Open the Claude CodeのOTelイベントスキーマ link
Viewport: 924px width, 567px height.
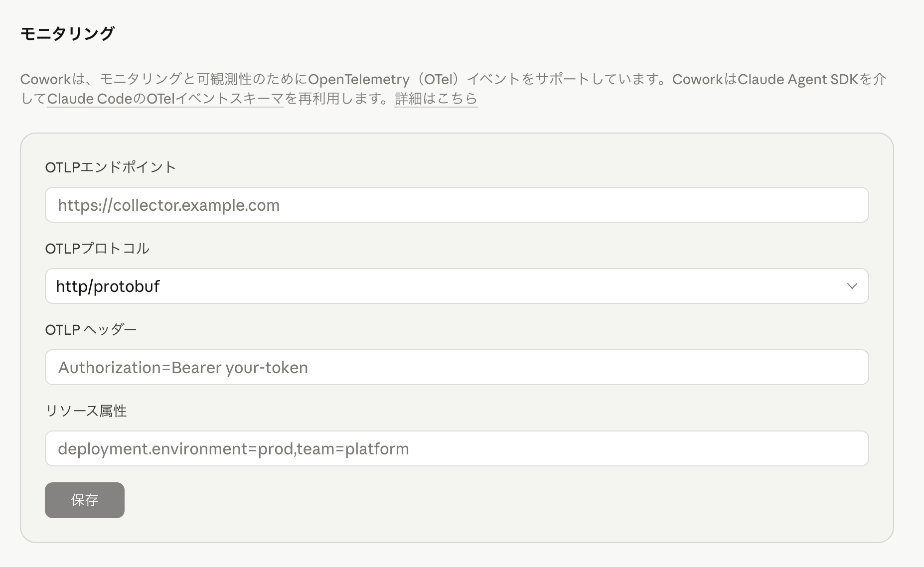click(165, 99)
